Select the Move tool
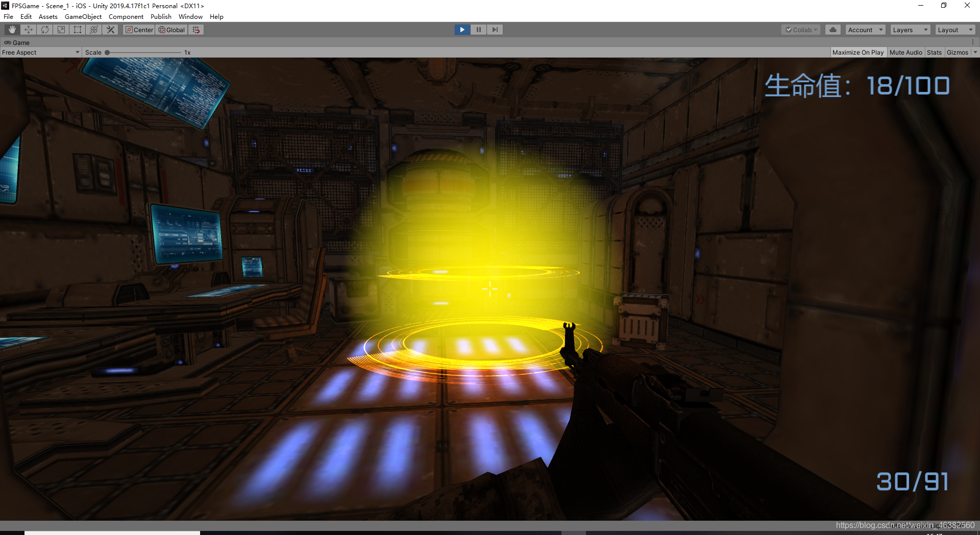 click(x=29, y=30)
